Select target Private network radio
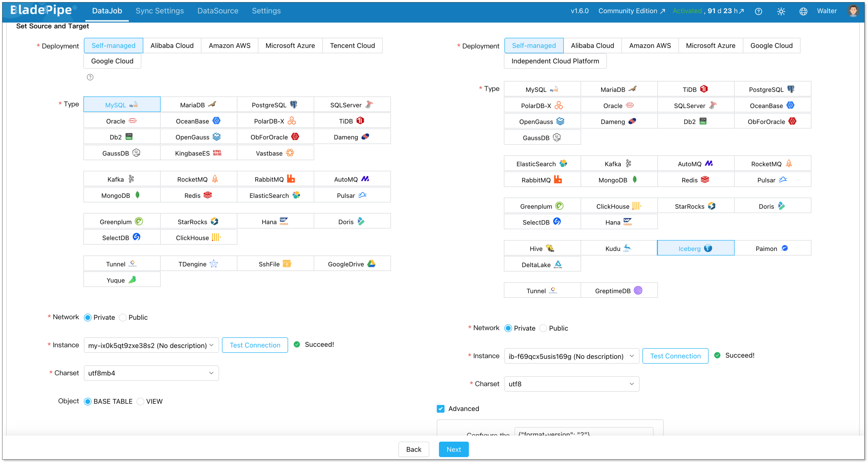This screenshot has width=868, height=463. (508, 328)
